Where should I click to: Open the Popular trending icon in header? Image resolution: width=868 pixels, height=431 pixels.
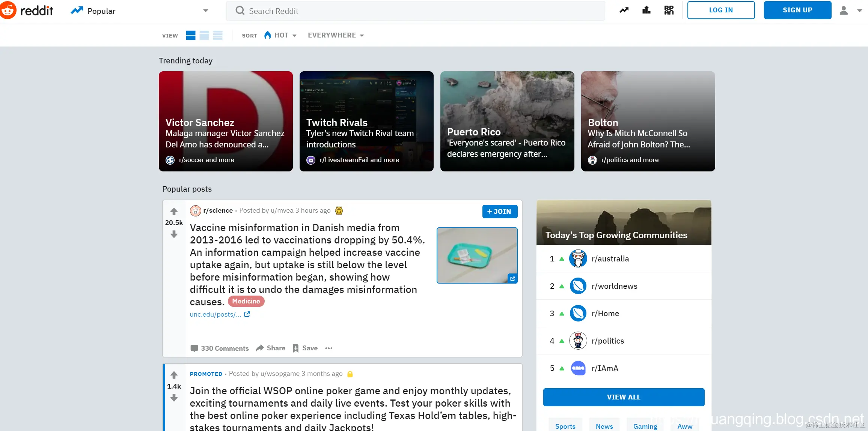624,10
